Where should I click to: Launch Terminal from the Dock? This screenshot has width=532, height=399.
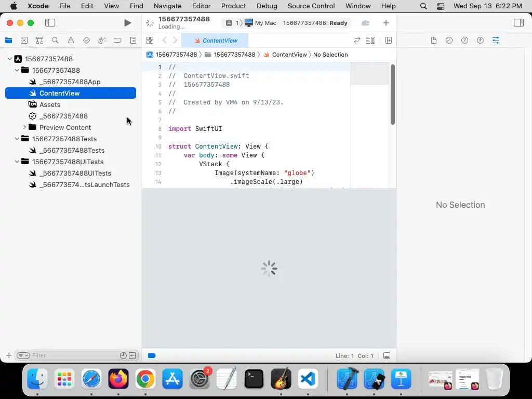coord(254,379)
